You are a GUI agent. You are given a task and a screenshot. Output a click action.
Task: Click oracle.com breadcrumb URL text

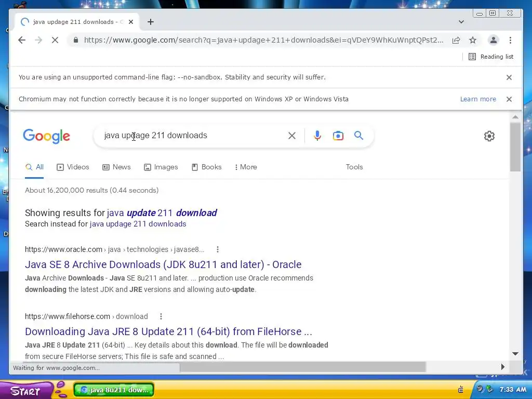tap(114, 249)
